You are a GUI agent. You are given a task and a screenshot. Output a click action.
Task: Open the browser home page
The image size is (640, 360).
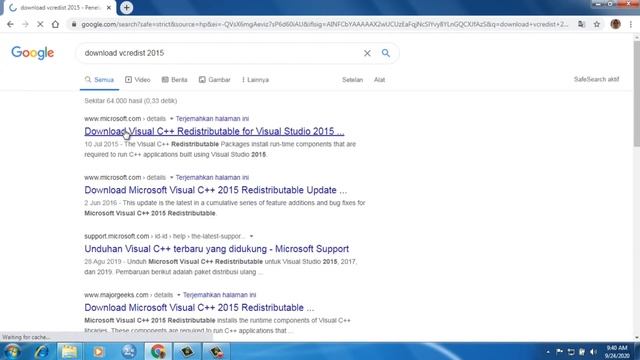(x=55, y=24)
